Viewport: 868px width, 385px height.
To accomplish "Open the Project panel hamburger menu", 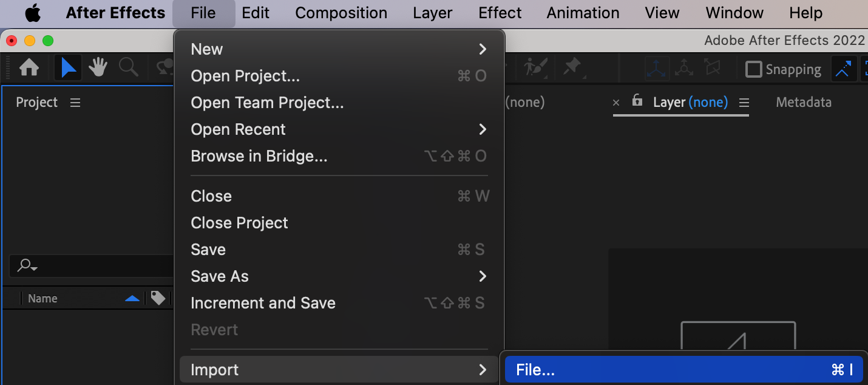I will 75,103.
